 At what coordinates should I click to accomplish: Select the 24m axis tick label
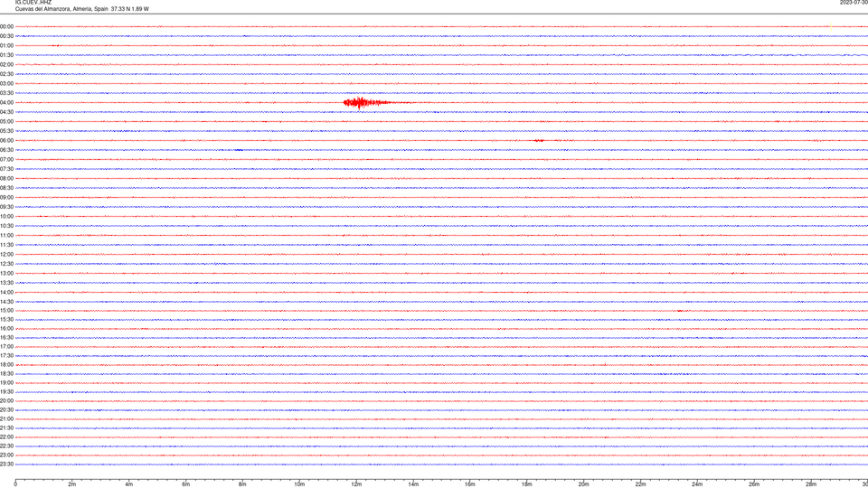pyautogui.click(x=697, y=484)
